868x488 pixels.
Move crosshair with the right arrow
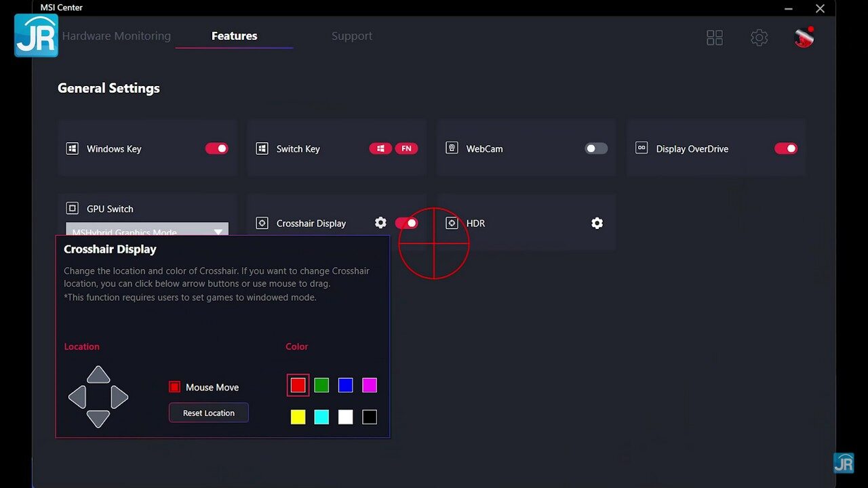point(119,397)
